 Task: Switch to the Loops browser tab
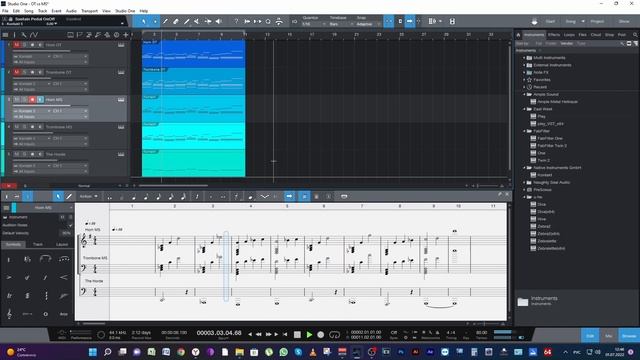tap(569, 35)
